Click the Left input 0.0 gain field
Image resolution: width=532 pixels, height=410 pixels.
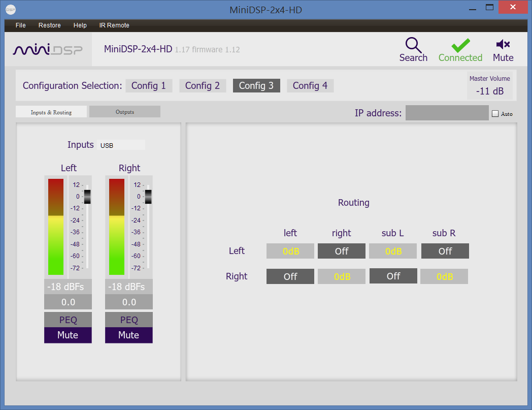pos(68,302)
